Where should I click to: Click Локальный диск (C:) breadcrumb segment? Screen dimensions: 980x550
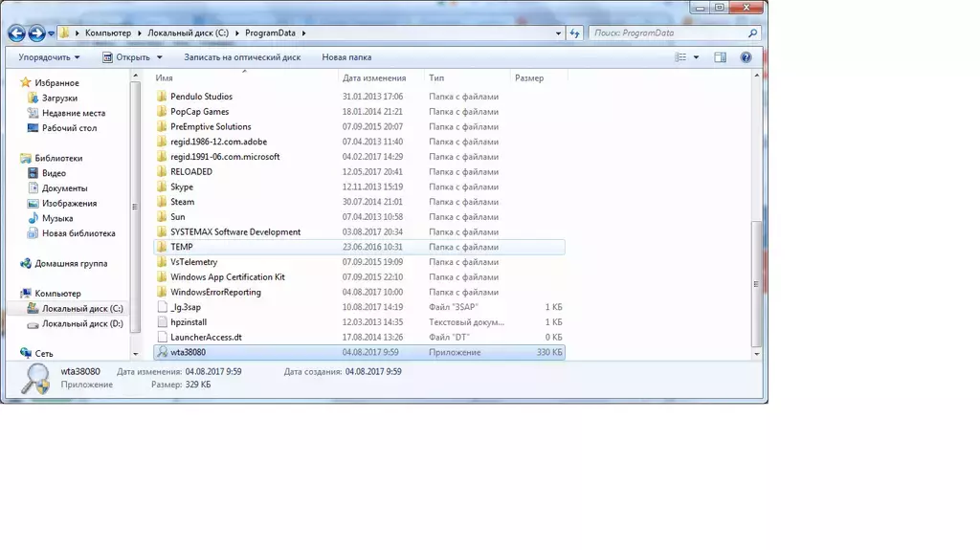(x=189, y=33)
